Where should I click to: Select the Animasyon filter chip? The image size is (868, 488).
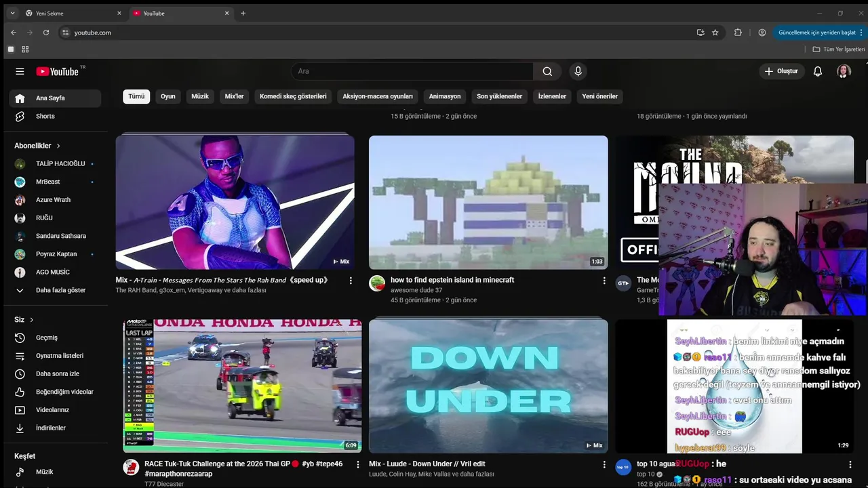point(445,96)
